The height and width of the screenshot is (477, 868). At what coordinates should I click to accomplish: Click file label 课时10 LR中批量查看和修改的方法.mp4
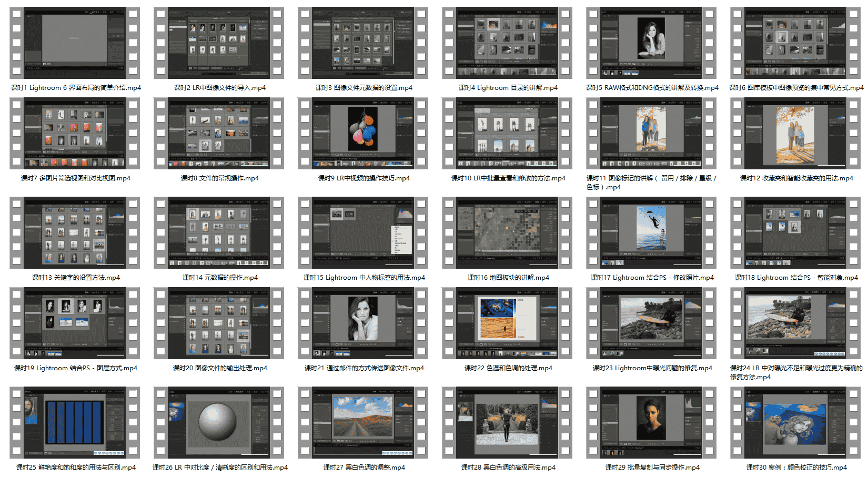pos(508,178)
